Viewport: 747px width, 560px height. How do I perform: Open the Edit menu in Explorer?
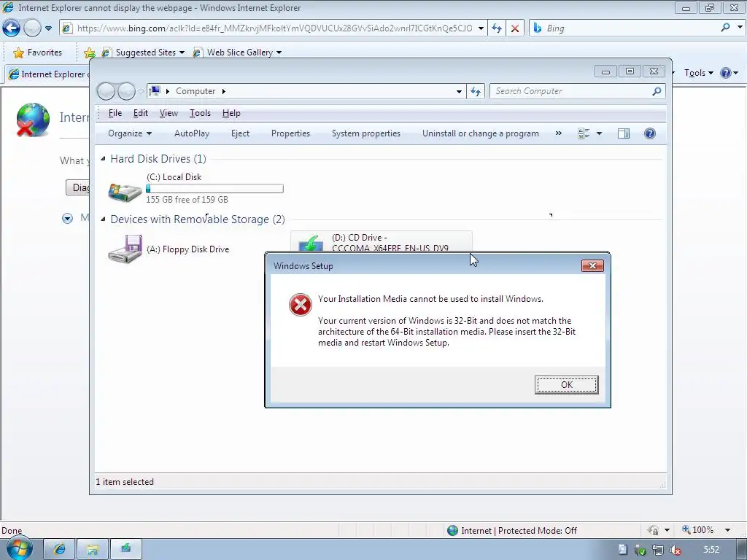[140, 113]
